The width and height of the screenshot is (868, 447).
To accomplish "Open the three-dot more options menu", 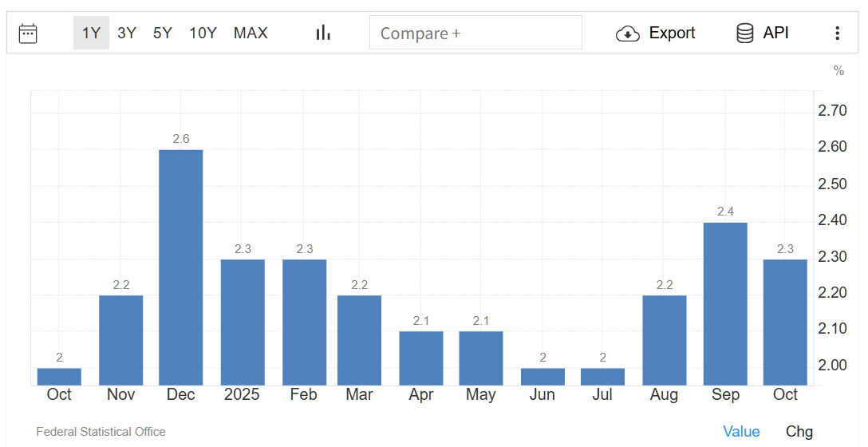I will point(837,33).
